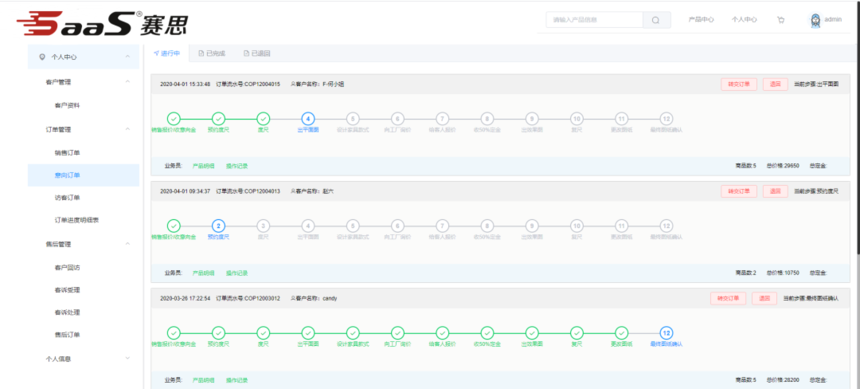860x389 pixels.
Task: Click the product search input field
Action: point(595,20)
